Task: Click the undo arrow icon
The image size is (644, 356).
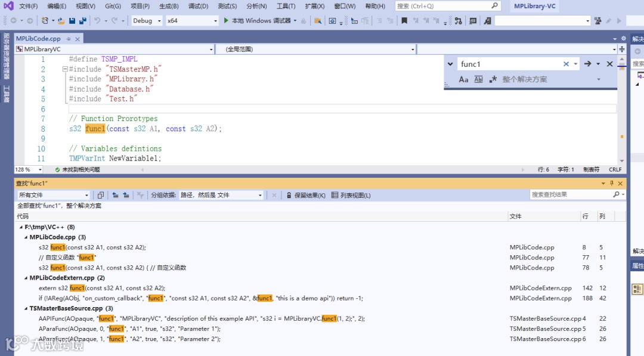Action: pos(97,20)
